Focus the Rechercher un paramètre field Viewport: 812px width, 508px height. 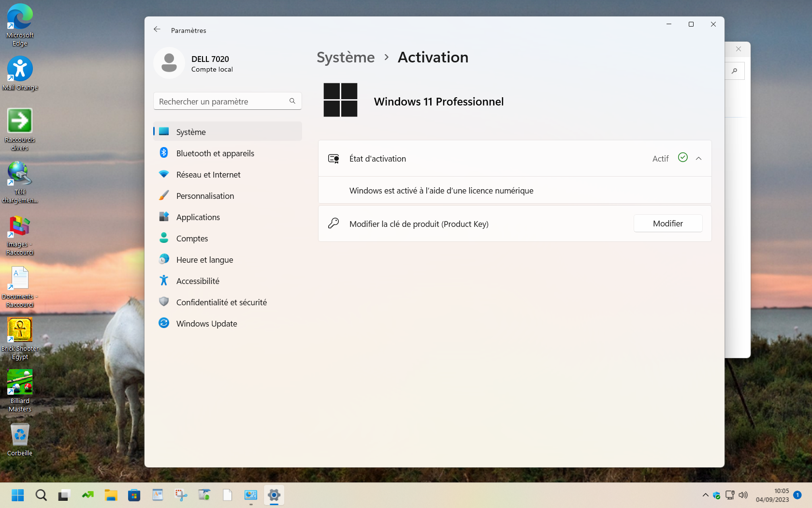click(x=228, y=101)
